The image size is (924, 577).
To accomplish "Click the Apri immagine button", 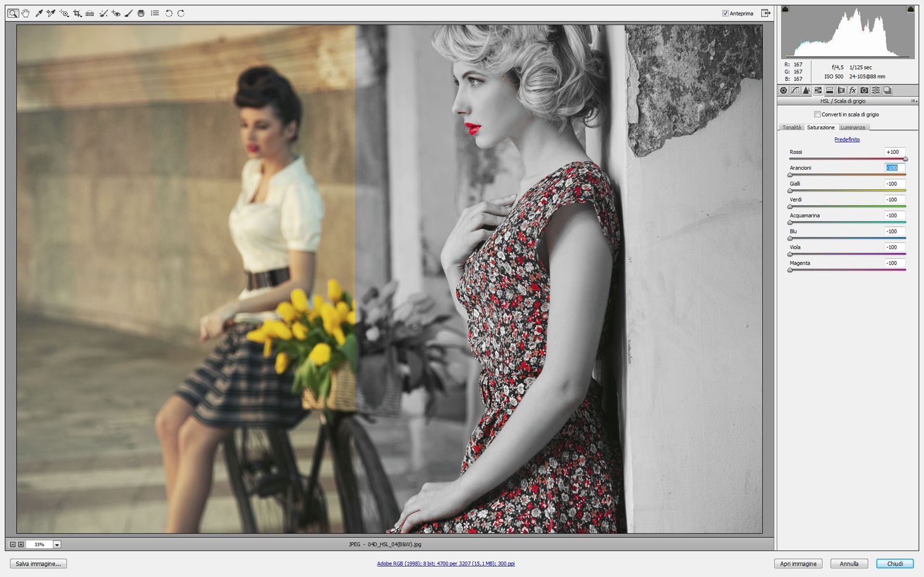I will coord(798,563).
